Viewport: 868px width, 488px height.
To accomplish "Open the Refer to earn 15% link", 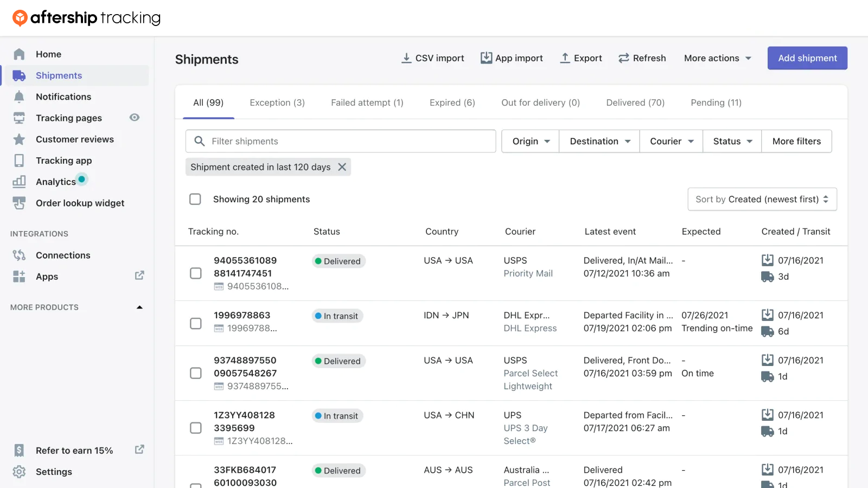I will pyautogui.click(x=74, y=450).
